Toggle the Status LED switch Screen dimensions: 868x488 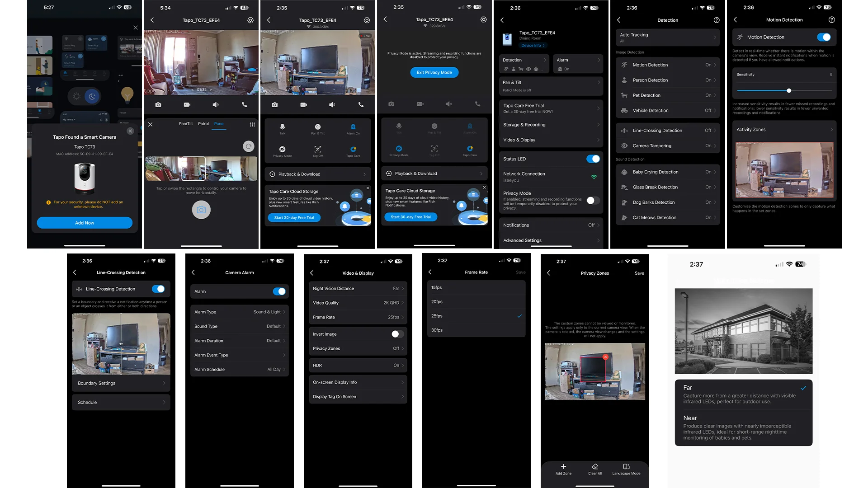pyautogui.click(x=593, y=159)
